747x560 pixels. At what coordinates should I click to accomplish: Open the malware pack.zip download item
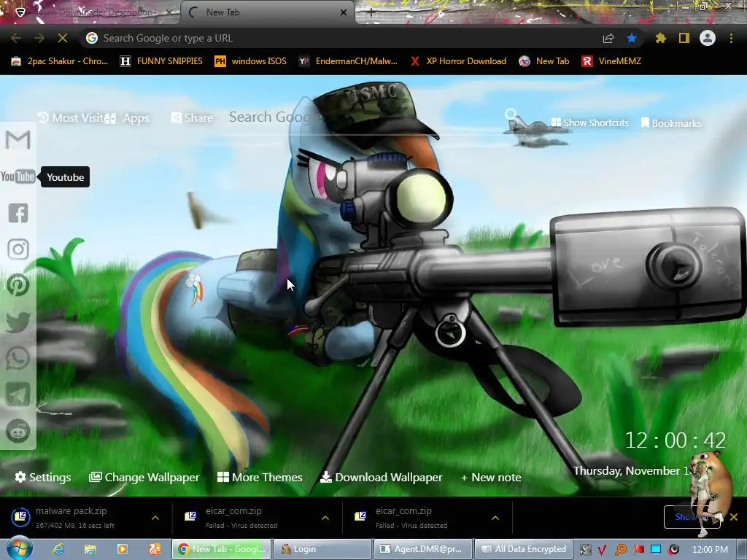click(x=76, y=517)
